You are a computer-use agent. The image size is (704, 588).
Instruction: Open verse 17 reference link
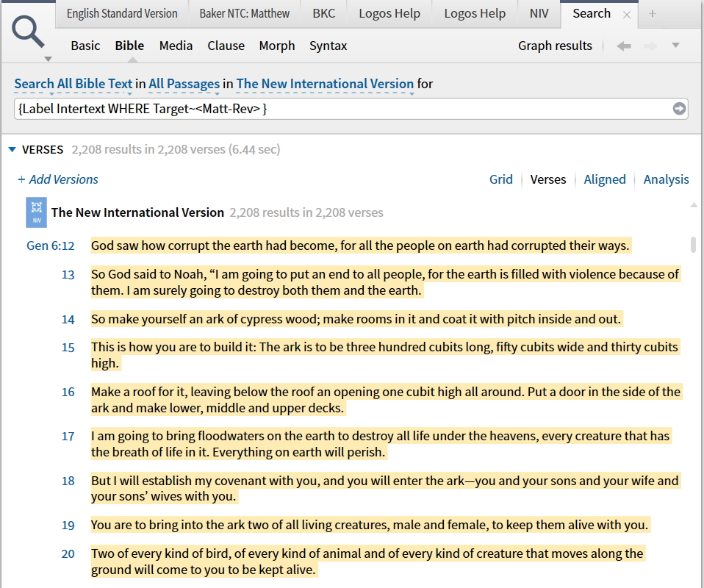point(68,437)
